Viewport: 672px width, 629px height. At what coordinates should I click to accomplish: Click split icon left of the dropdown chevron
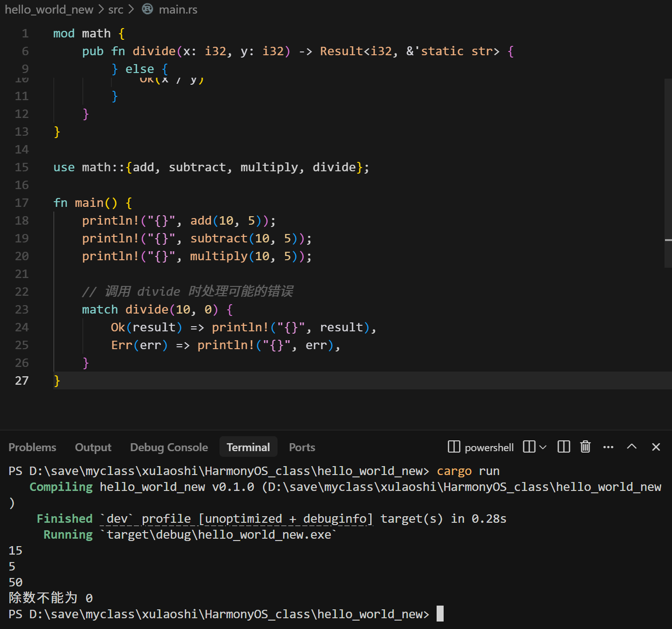(529, 447)
